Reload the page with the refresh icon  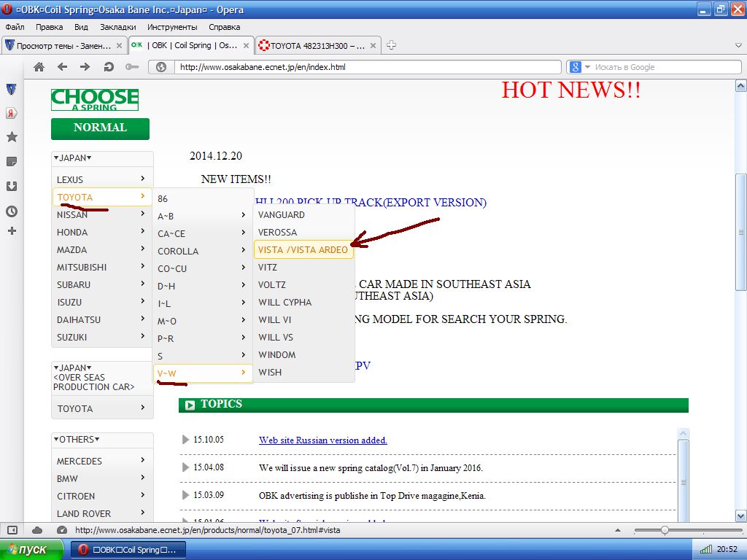108,67
